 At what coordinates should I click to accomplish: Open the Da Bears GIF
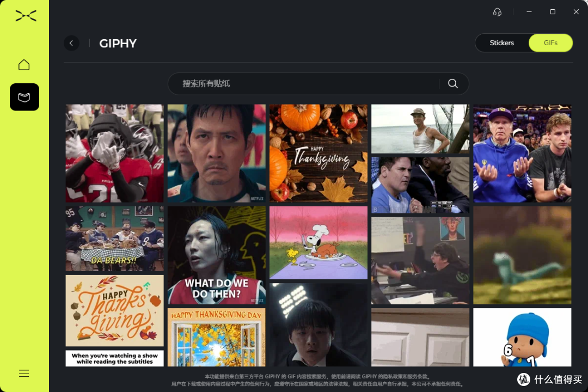(x=115, y=238)
